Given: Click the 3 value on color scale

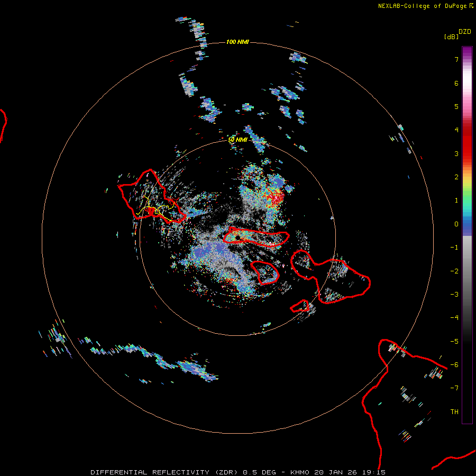Looking at the screenshot, I should coord(456,153).
